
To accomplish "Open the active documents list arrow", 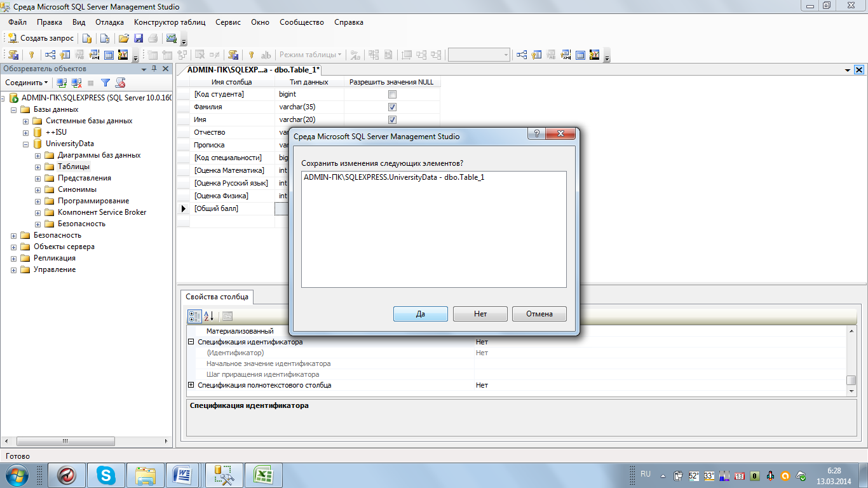I will coord(848,70).
